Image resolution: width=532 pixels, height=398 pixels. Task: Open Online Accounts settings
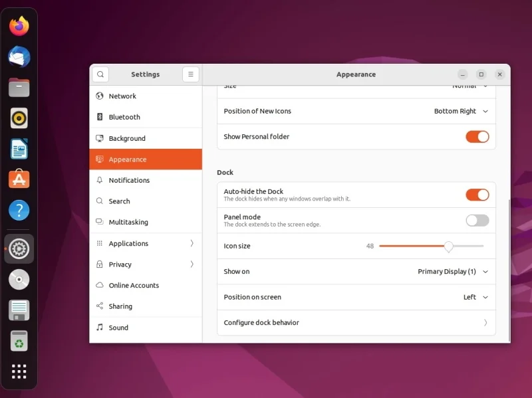(x=133, y=285)
